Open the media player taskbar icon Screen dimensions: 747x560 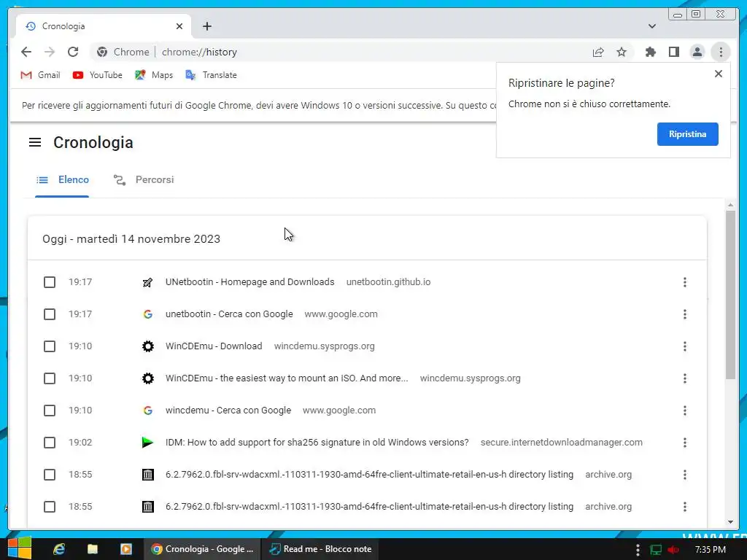(x=125, y=549)
